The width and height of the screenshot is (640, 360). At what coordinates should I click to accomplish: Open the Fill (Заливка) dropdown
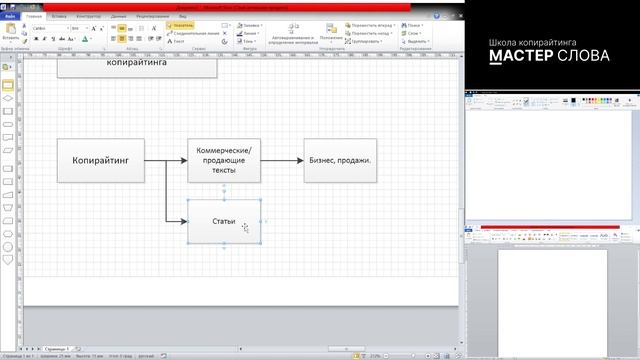(x=249, y=25)
